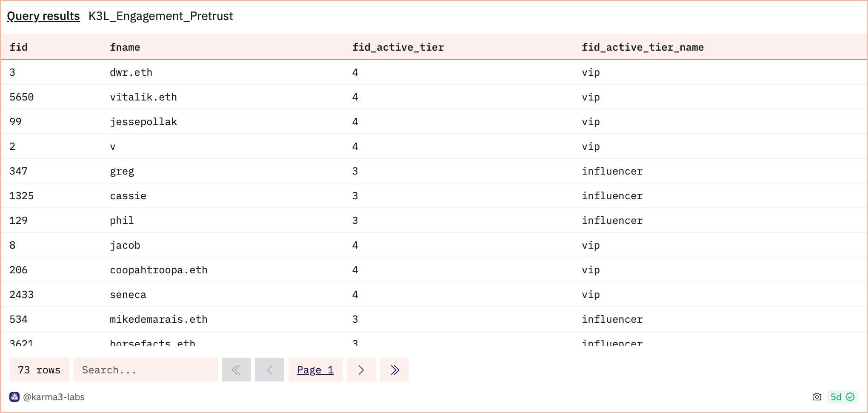Select the vitalik.eth name cell
868x413 pixels.
[143, 97]
